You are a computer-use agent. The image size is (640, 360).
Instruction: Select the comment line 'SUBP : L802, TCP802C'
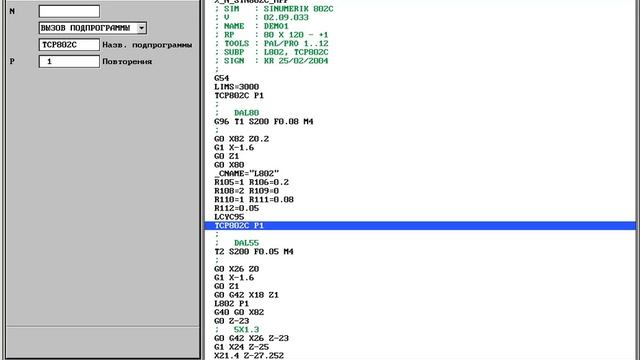click(271, 52)
